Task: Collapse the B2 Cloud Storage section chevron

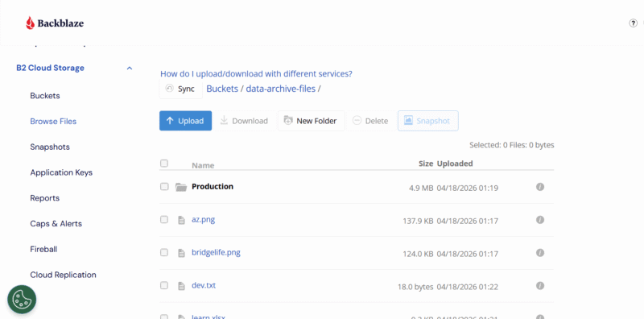Action: point(130,68)
